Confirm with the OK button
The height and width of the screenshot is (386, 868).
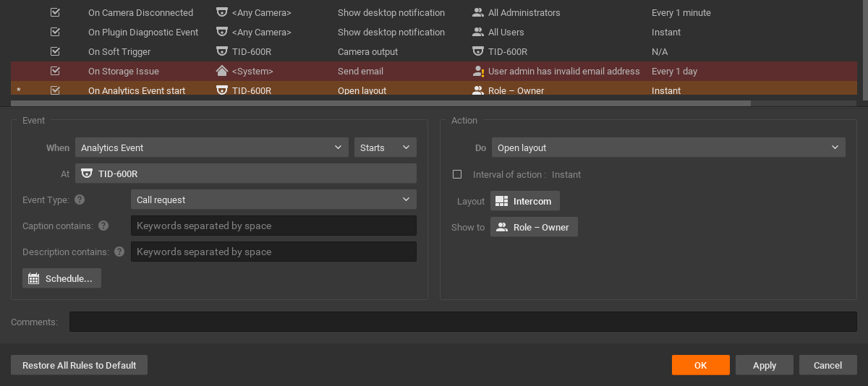701,365
